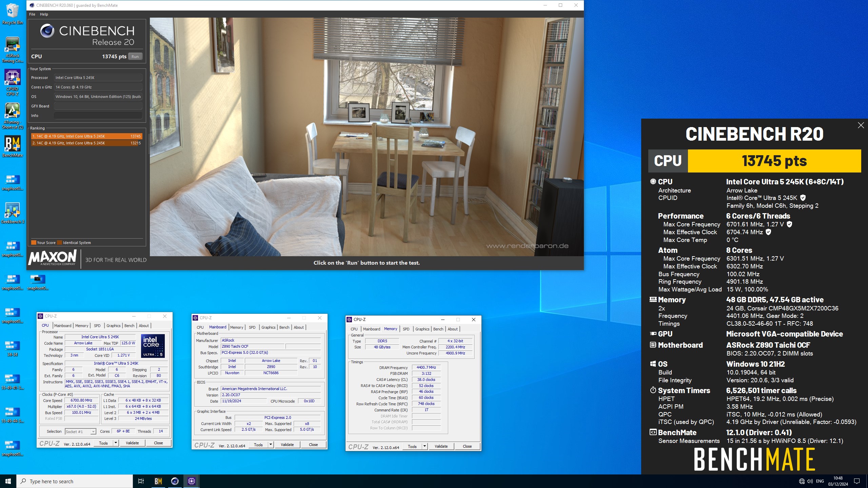Click the Windows search box
Screen dimensions: 868x488
coord(75,481)
